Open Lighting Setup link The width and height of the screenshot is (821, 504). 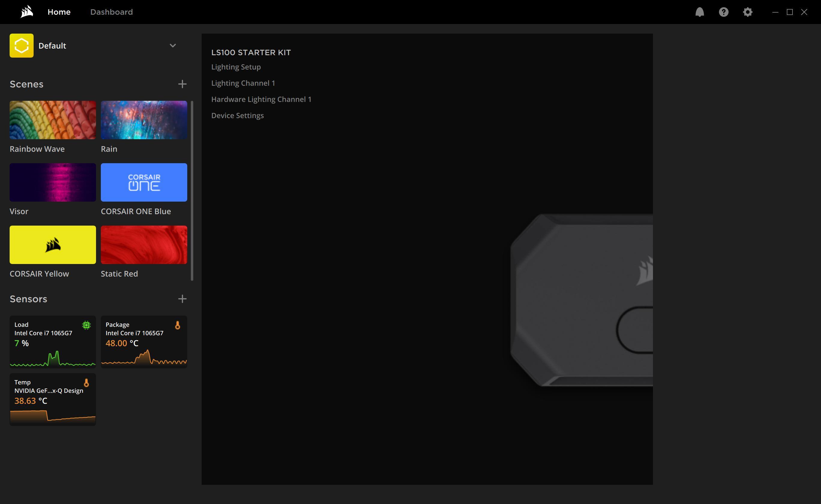tap(236, 67)
